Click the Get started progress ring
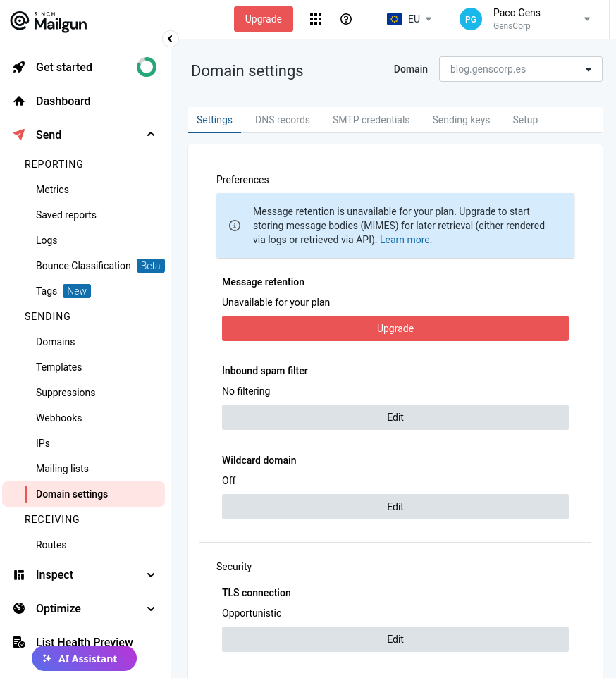Screen dimensions: 616x678 (x=147, y=67)
